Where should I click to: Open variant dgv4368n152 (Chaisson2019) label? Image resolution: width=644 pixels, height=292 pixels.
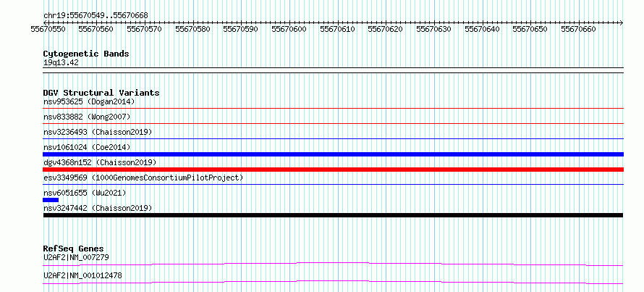click(100, 162)
